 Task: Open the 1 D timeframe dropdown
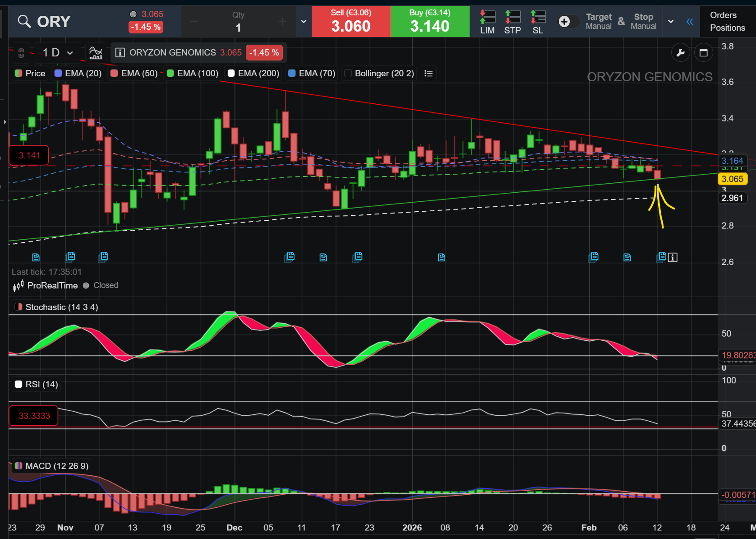(x=57, y=53)
